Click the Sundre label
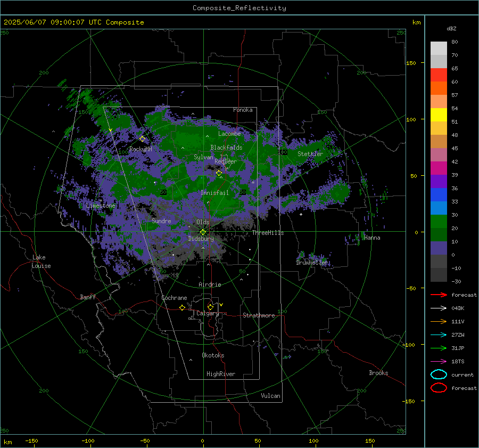The height and width of the screenshot is (448, 479). coord(161,221)
